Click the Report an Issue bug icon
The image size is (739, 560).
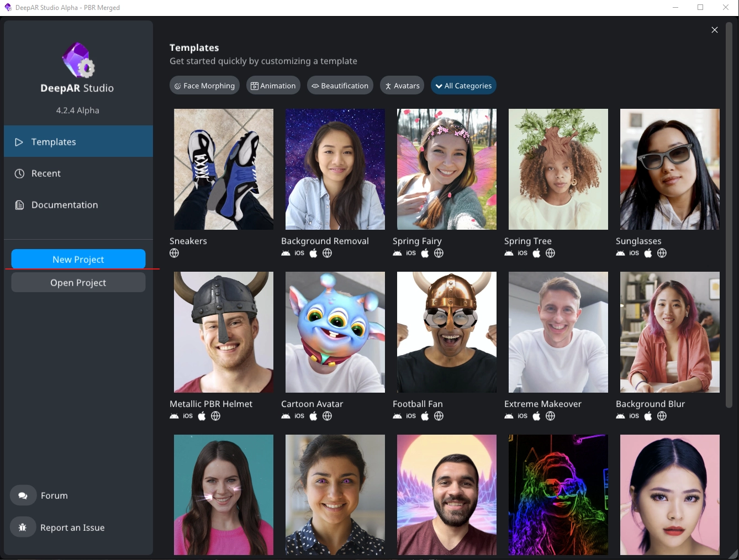click(23, 527)
